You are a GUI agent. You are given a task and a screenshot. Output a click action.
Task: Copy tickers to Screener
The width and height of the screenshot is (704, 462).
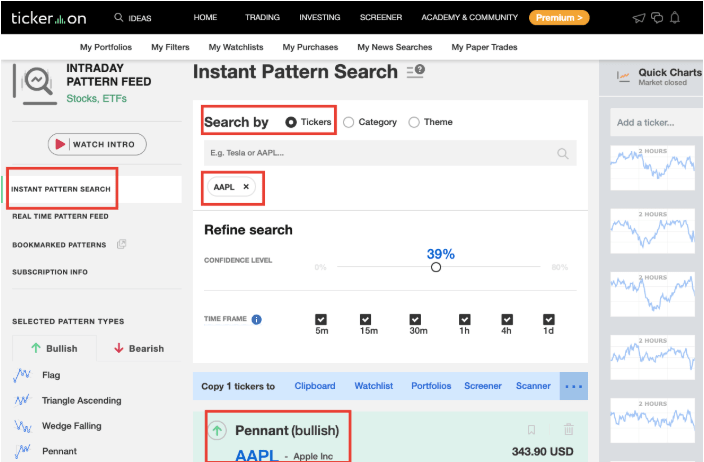(483, 386)
